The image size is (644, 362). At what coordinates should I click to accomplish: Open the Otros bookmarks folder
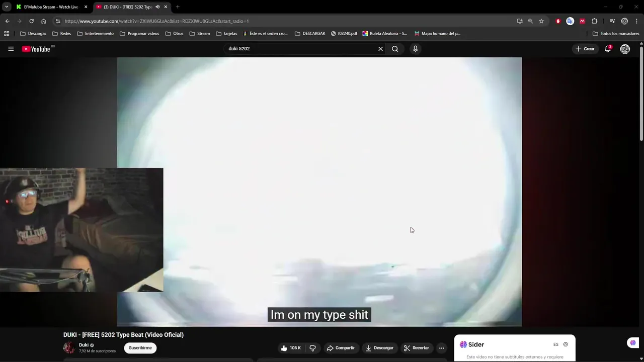coord(174,34)
